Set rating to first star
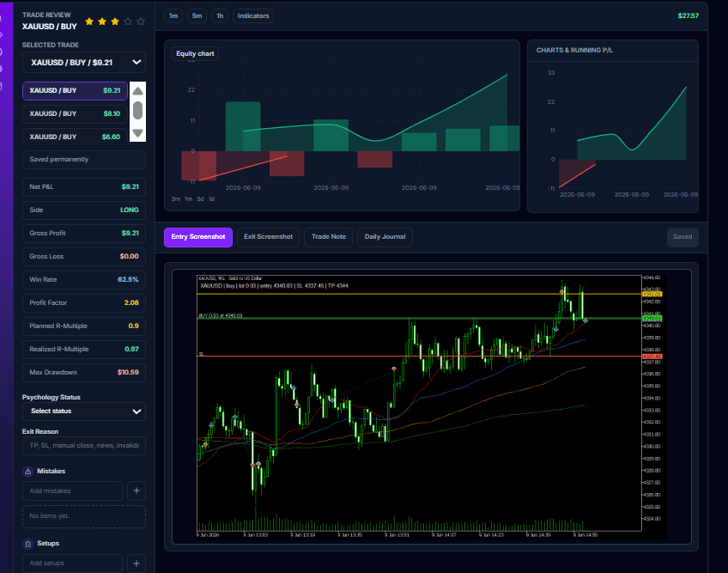728x573 pixels. [89, 21]
